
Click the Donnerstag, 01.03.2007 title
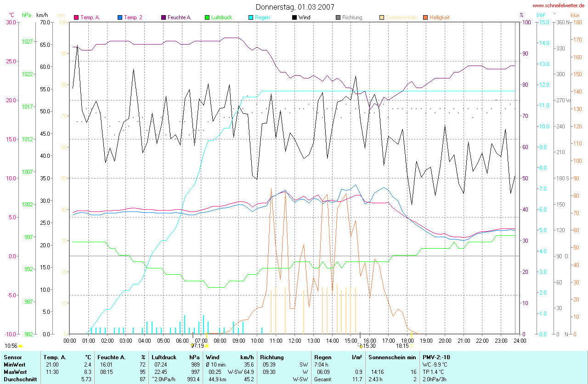(295, 7)
